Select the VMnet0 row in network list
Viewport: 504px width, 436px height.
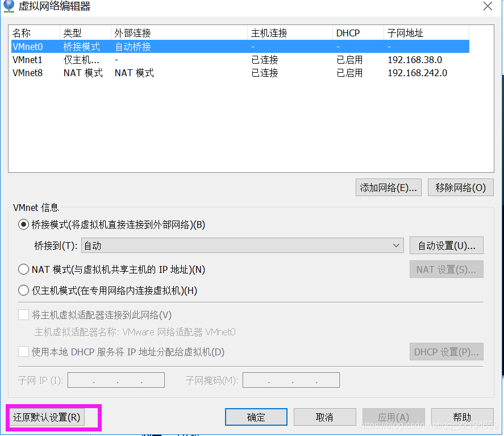[240, 47]
